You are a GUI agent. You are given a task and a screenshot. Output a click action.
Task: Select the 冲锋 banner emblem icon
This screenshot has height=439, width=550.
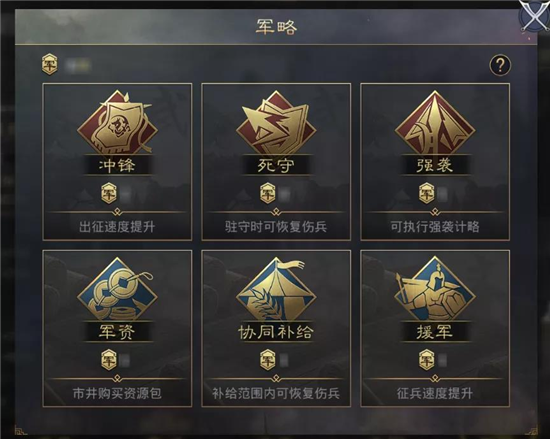tap(117, 122)
